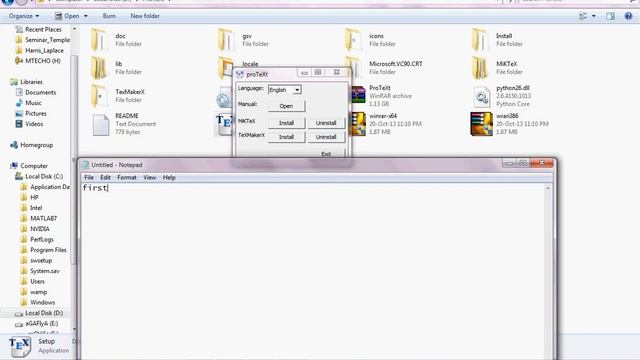
Task: Select the wrar386 installer icon
Action: tap(481, 124)
